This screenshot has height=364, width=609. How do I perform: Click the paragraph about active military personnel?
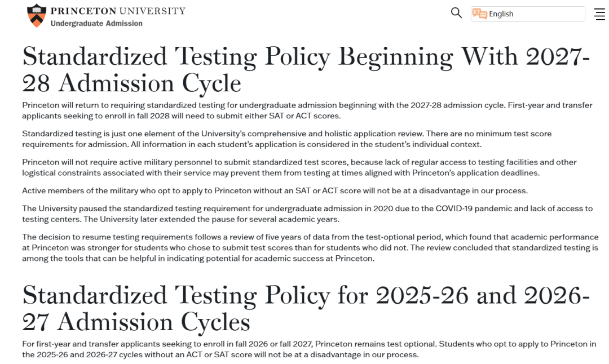click(299, 167)
